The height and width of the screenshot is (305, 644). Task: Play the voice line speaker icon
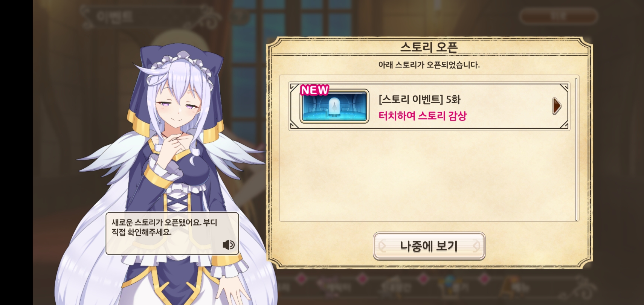click(229, 245)
